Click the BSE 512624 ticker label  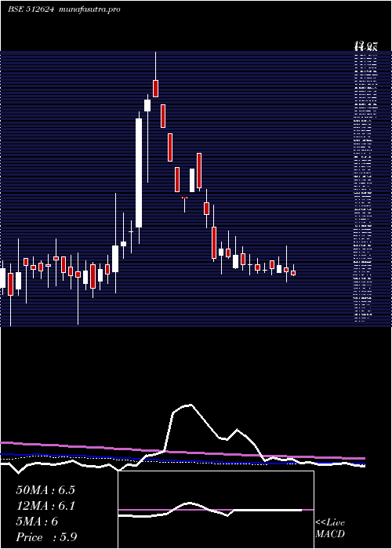(x=31, y=9)
